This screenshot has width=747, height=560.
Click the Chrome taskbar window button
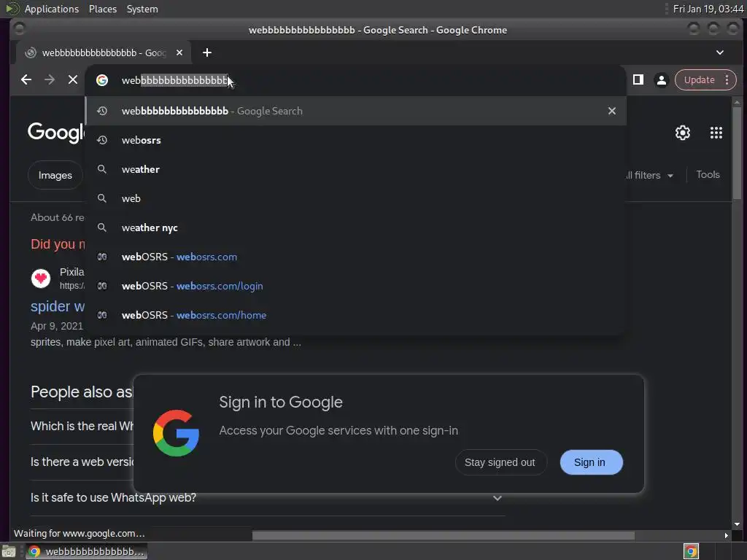[86, 551]
